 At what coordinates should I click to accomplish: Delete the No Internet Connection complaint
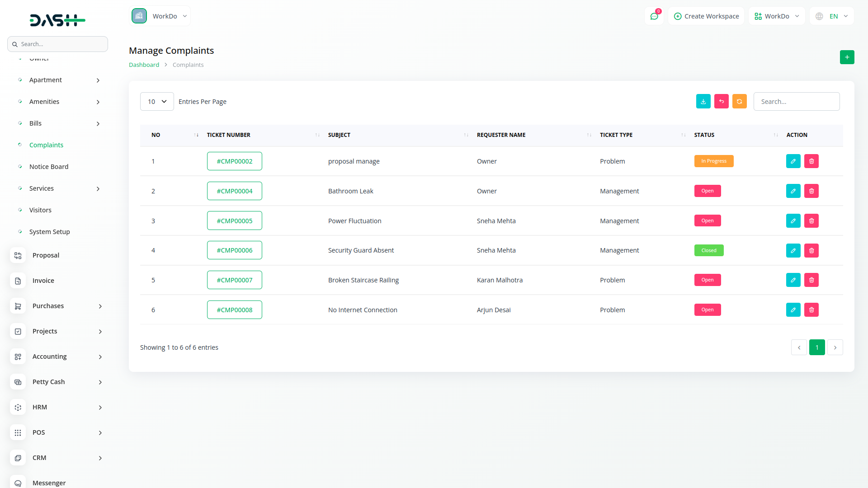click(811, 310)
